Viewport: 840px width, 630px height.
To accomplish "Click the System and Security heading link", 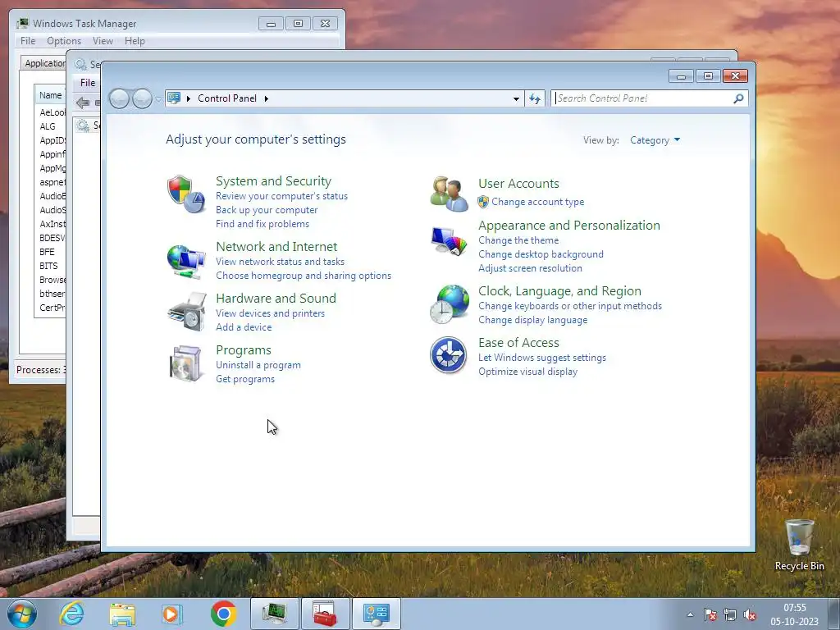I will pos(273,181).
